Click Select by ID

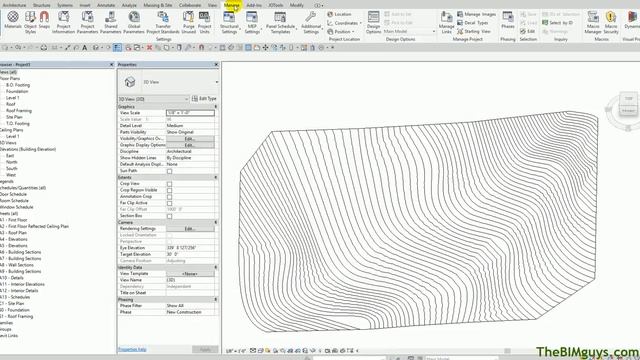[558, 23]
